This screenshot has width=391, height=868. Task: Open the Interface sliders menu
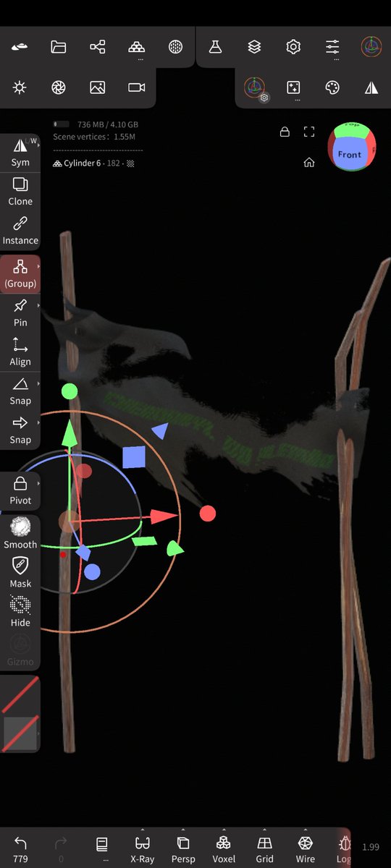[x=332, y=47]
